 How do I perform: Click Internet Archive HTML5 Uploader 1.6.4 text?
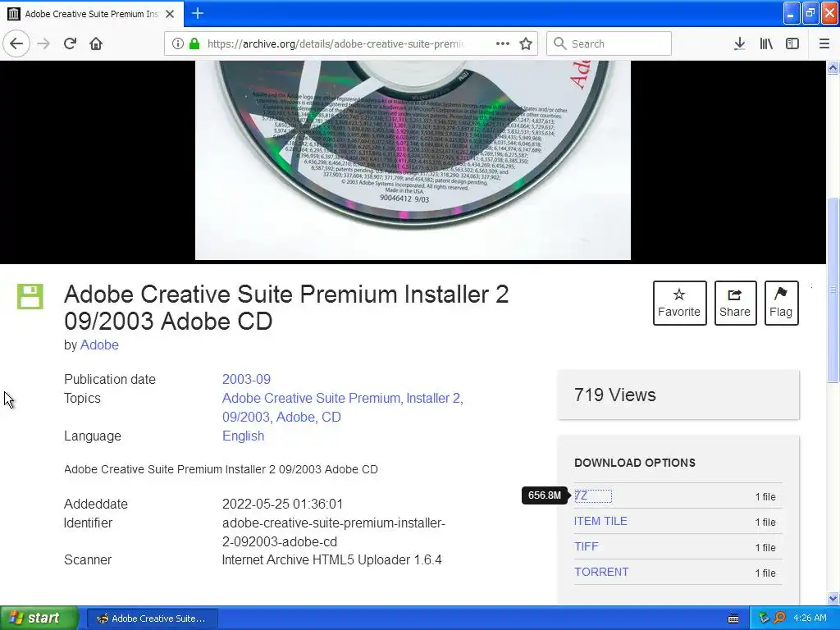(x=332, y=559)
